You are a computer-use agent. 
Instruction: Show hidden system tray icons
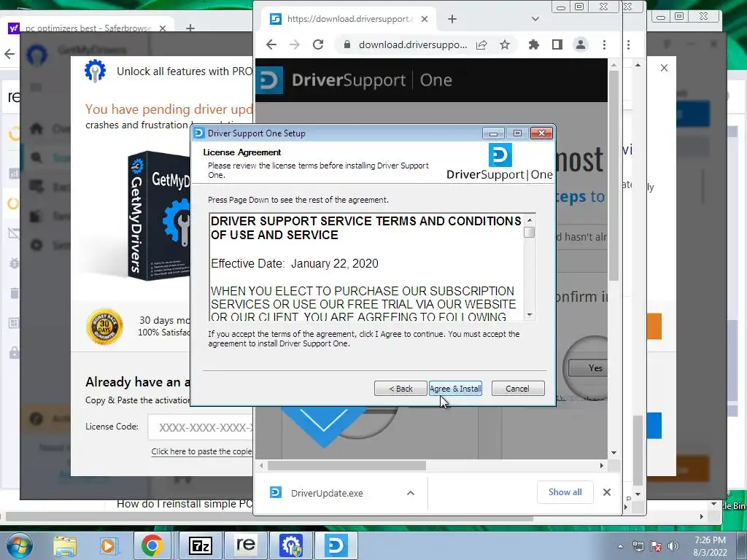[x=620, y=546]
